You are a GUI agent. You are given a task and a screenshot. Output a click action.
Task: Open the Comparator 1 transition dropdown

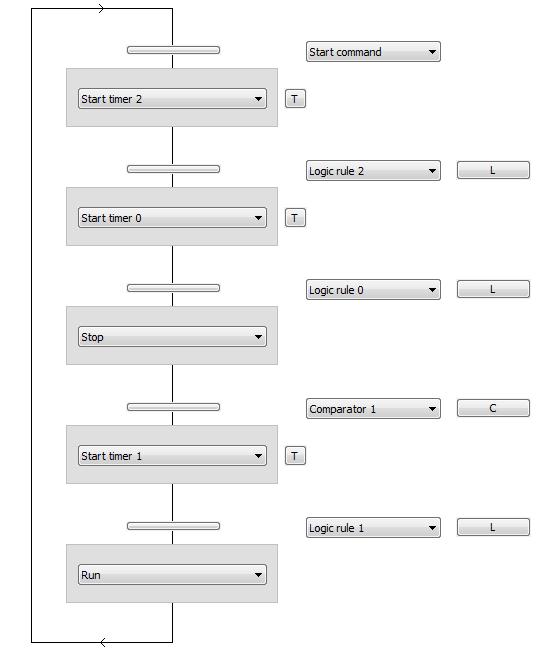point(373,409)
